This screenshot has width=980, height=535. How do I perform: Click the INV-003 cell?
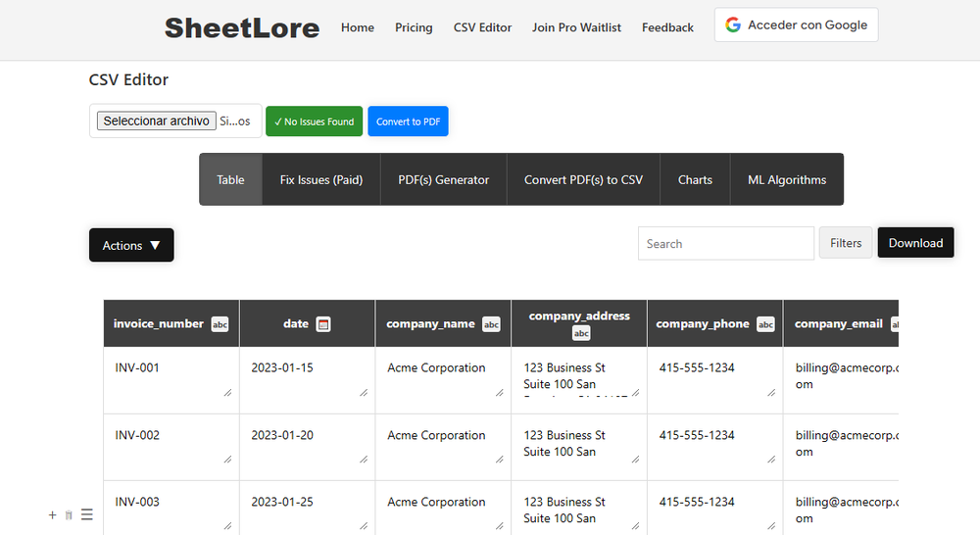click(x=171, y=509)
